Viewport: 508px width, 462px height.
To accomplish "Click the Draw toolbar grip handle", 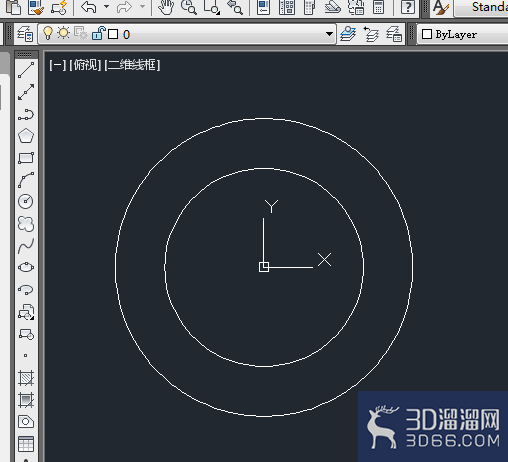I will 25,54.
